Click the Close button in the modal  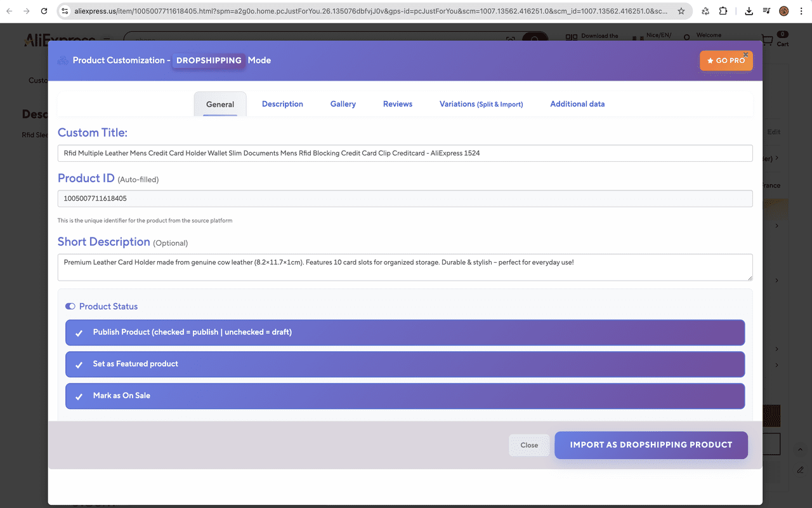(529, 445)
